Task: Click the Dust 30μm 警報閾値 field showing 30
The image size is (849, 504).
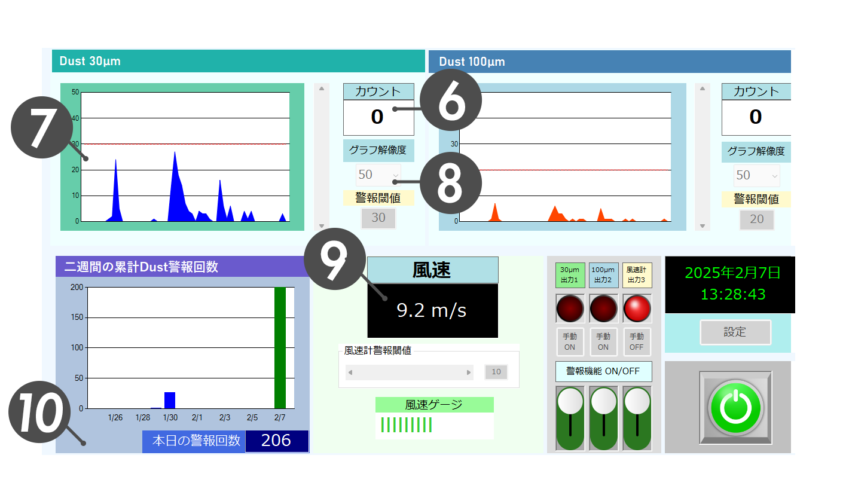Action: point(378,218)
